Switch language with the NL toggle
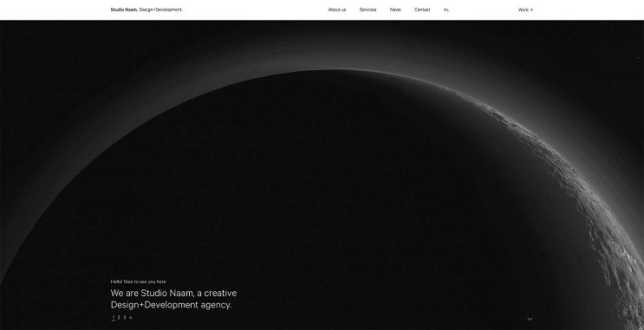 [446, 10]
